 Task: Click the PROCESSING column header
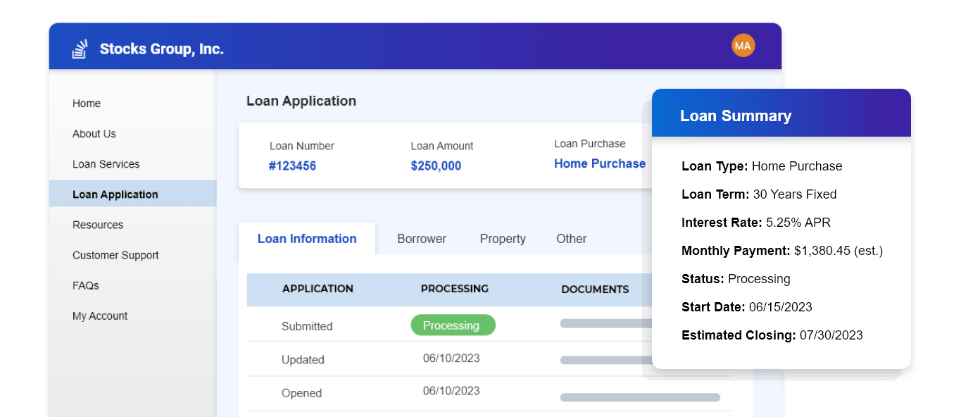pyautogui.click(x=455, y=289)
